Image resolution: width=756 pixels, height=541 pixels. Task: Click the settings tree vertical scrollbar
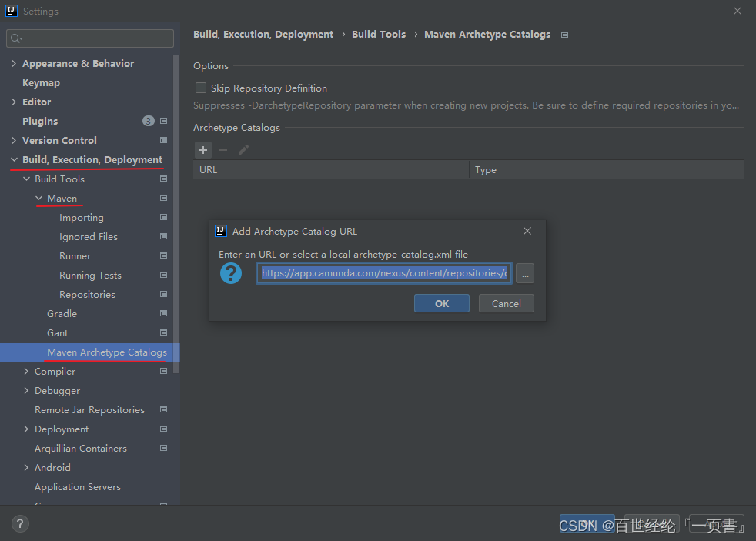(176, 215)
